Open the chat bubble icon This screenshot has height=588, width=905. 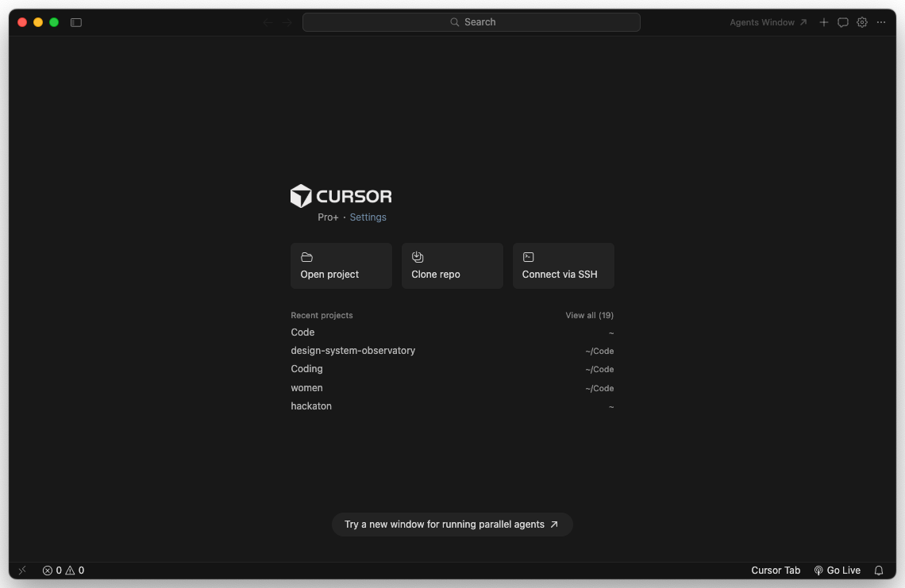point(842,22)
